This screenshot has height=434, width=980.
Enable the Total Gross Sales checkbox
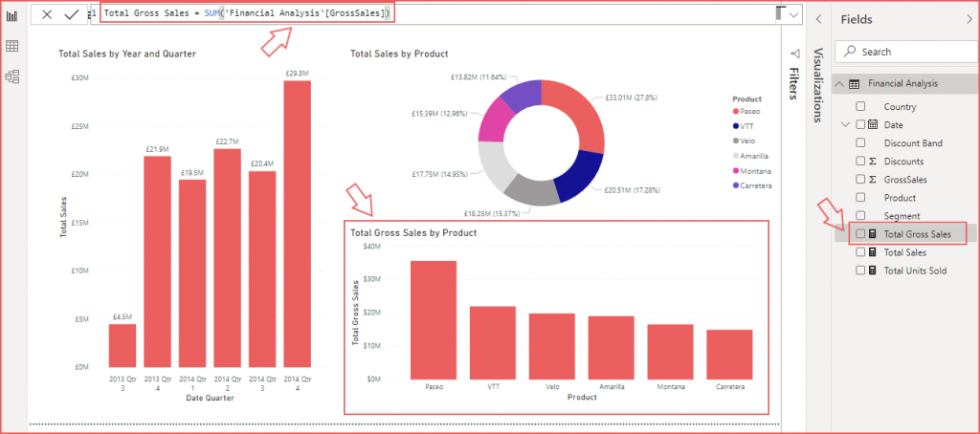coord(860,234)
